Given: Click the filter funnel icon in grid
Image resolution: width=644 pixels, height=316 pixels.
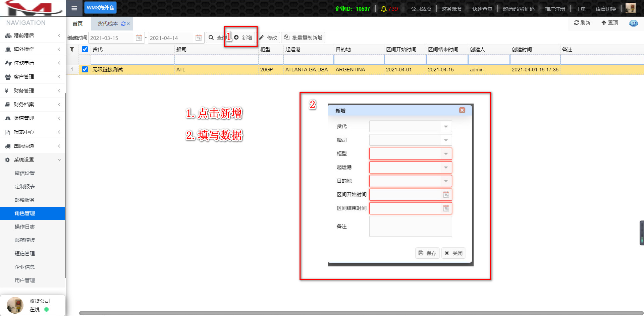Looking at the screenshot, I should [x=72, y=49].
